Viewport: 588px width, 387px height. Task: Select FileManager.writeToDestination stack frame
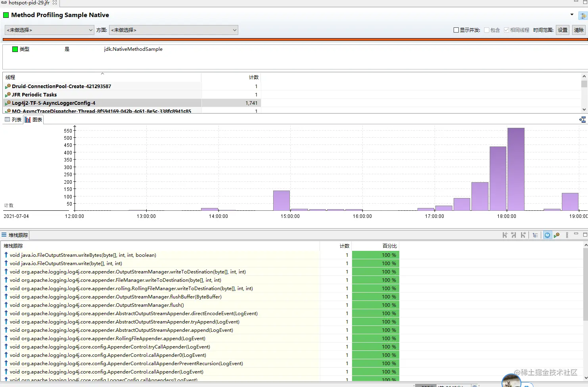click(x=200, y=280)
